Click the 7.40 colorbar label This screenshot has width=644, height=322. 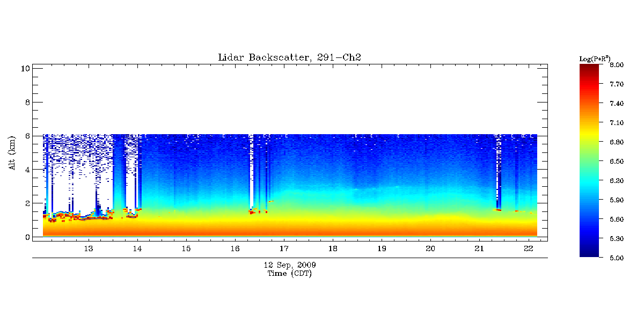coord(616,104)
